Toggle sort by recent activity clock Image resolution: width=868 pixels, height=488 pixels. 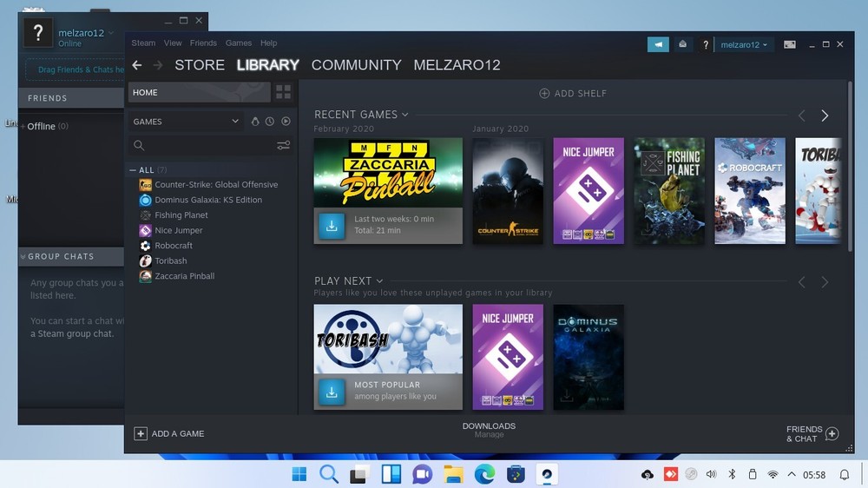point(270,122)
